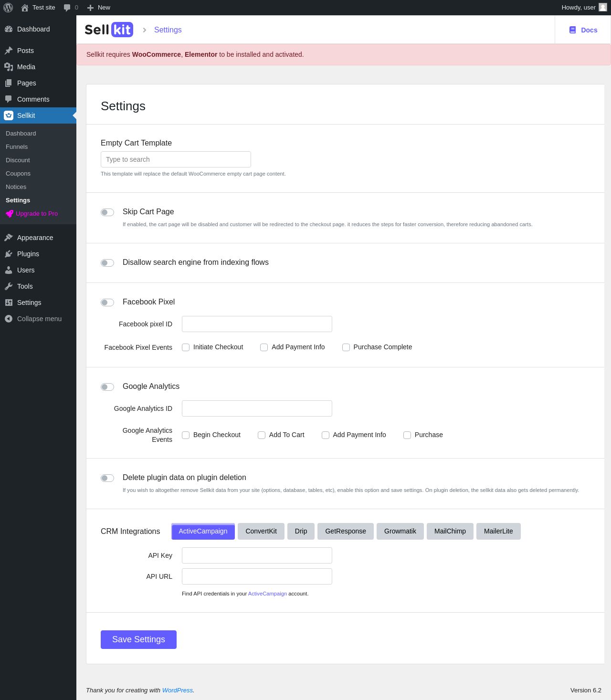The height and width of the screenshot is (700, 611).
Task: Enable the Facebook Pixel switch
Action: (107, 303)
